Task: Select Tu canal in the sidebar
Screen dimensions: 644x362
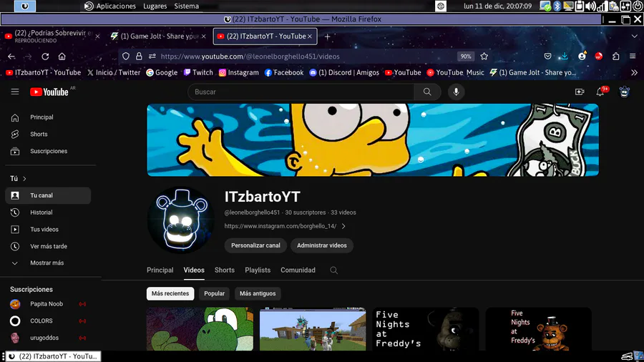Action: point(48,195)
